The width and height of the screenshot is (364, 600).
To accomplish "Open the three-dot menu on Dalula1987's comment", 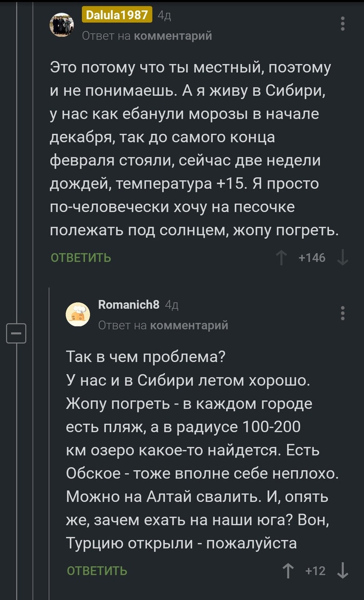I will pyautogui.click(x=342, y=24).
